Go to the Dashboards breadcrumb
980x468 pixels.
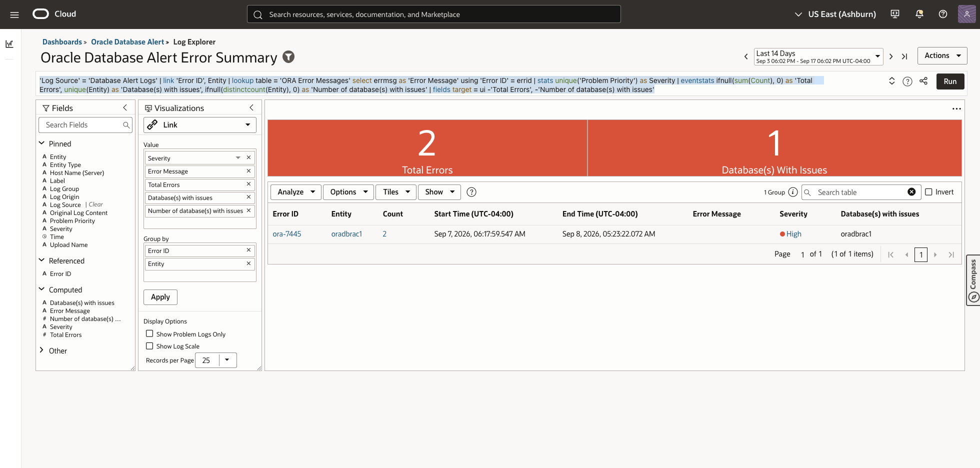point(62,42)
